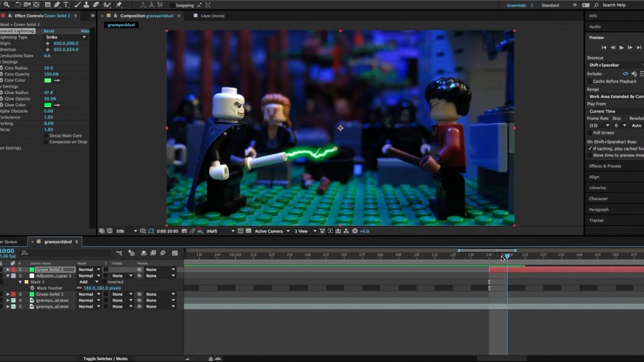
Task: Open the Active Camera view dropdown
Action: pos(272,231)
